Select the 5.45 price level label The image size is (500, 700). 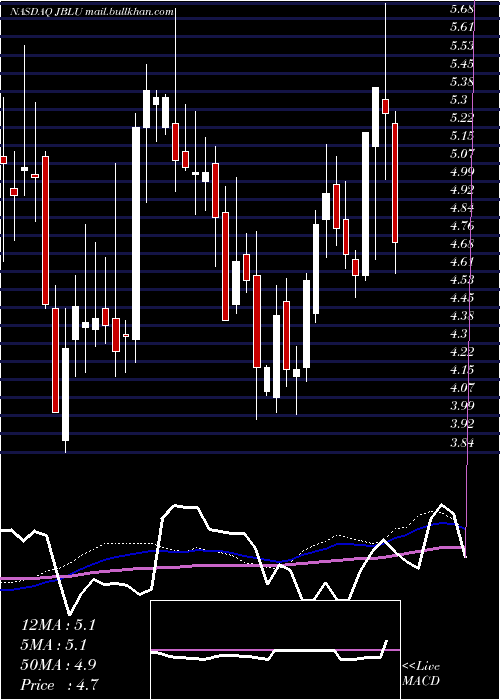(x=462, y=63)
